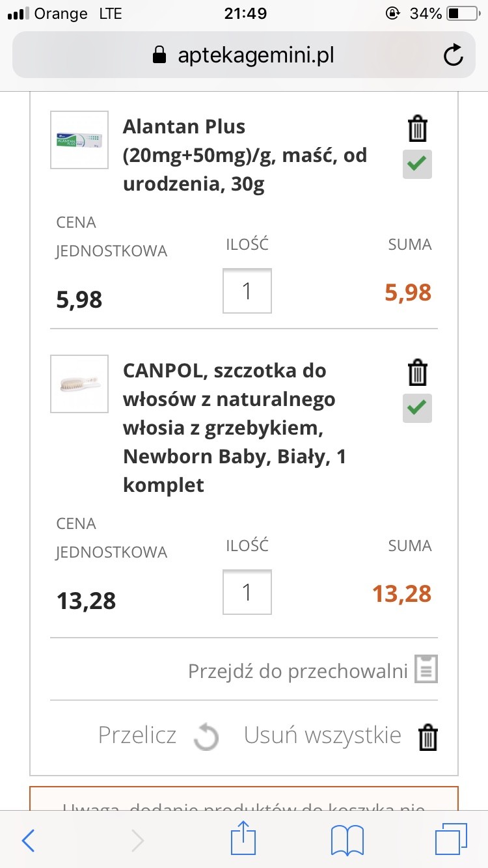View the Alantan Plus product thumbnail
This screenshot has height=868, width=488.
coord(79,140)
